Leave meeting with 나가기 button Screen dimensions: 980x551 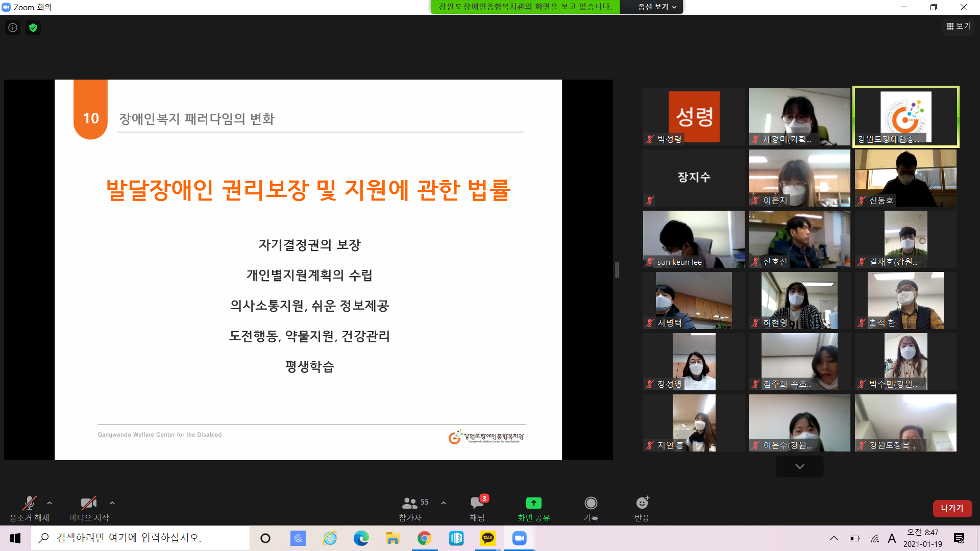(x=952, y=508)
